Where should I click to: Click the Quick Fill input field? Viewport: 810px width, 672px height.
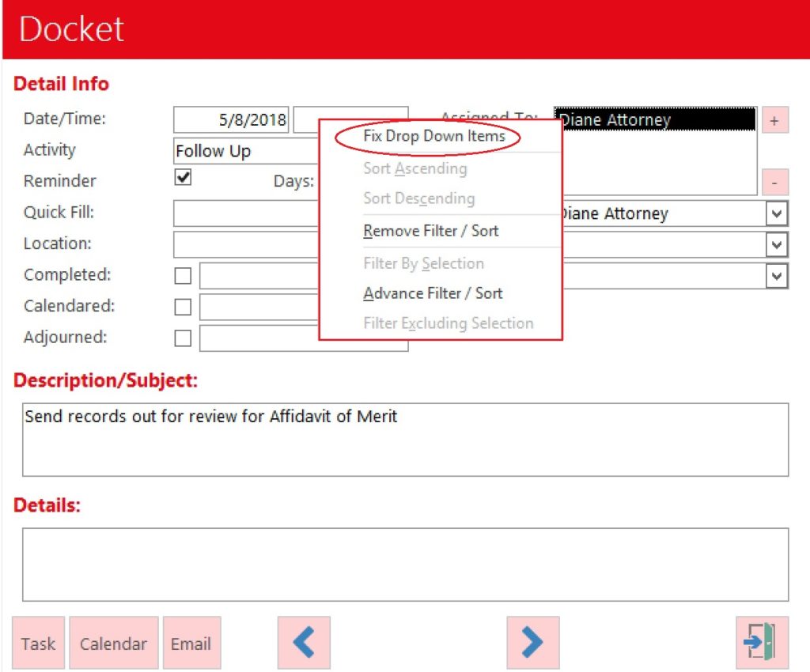pyautogui.click(x=247, y=213)
